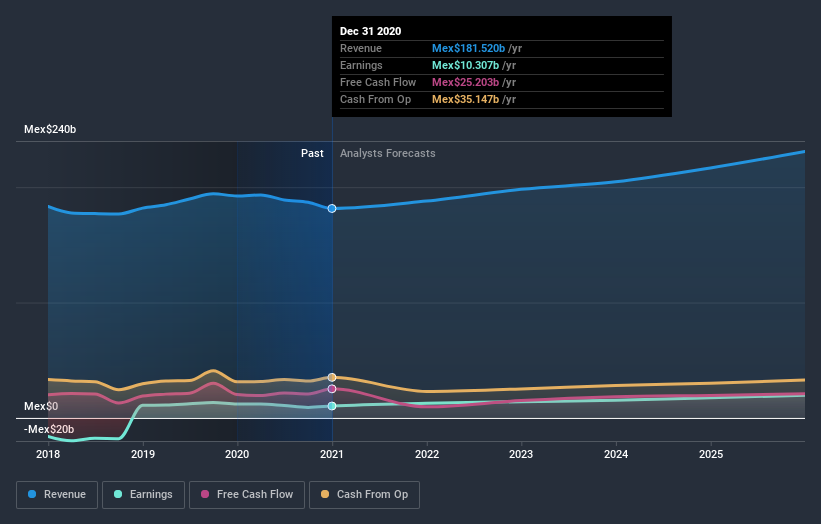The width and height of the screenshot is (821, 524).
Task: Click the 2022 x-axis label
Action: pyautogui.click(x=427, y=454)
